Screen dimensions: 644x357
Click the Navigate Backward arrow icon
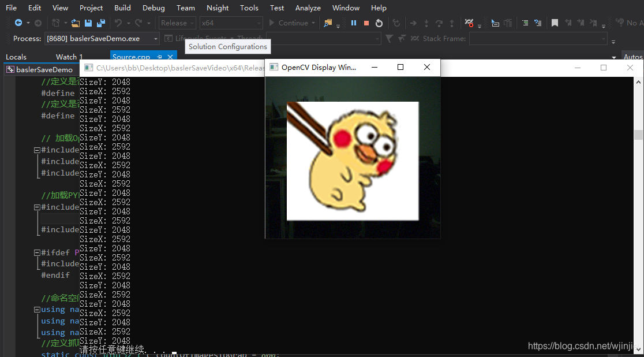tap(19, 23)
